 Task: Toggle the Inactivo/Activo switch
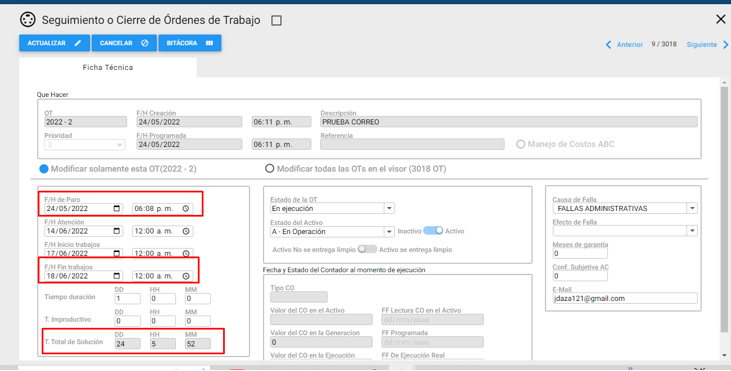pos(433,231)
